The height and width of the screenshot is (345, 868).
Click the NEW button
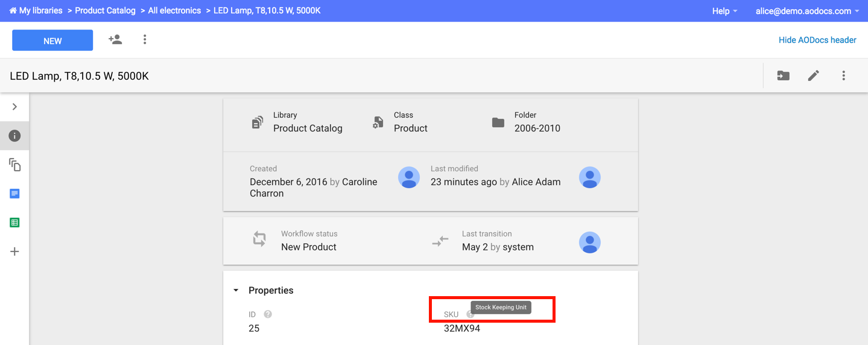52,40
